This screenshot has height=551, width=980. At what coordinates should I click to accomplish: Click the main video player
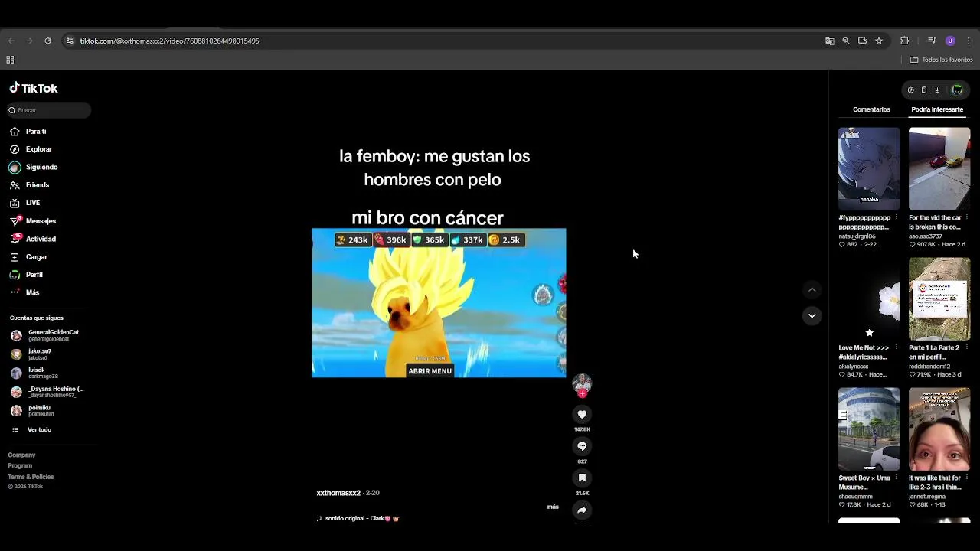439,302
